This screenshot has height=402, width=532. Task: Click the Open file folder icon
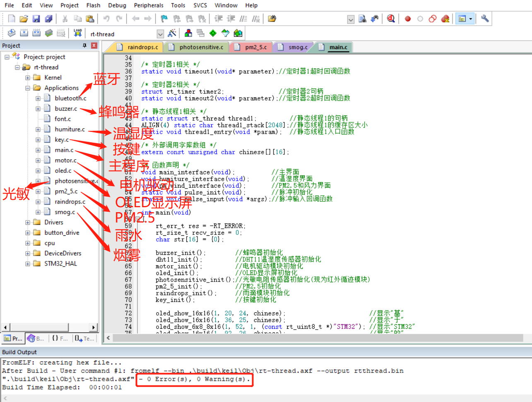pyautogui.click(x=24, y=19)
